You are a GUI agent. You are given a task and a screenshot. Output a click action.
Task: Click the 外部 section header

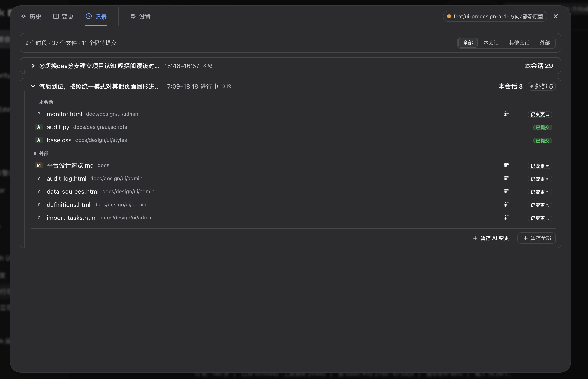click(41, 154)
